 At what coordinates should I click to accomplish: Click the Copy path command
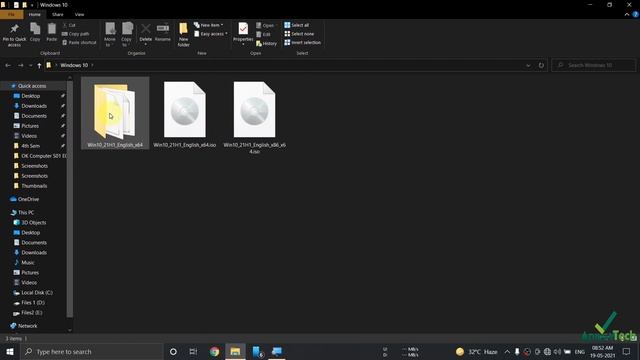click(75, 34)
